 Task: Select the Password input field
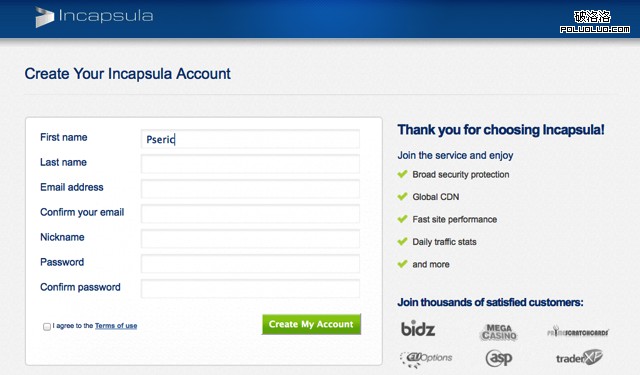pos(250,264)
